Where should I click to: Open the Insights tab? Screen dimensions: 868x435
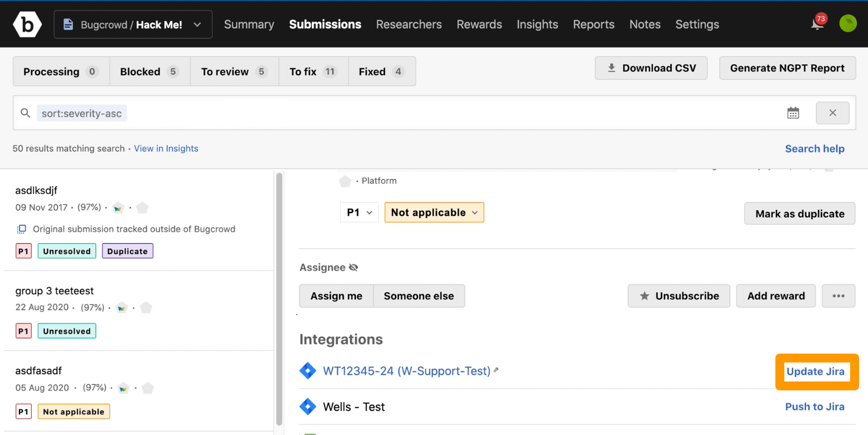(x=537, y=25)
